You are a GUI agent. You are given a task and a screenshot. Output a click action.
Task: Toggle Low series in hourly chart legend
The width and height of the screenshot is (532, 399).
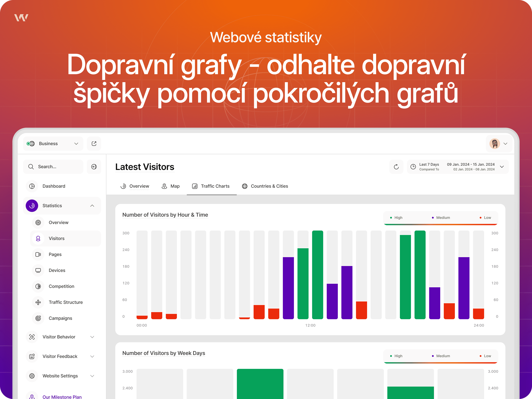click(485, 218)
